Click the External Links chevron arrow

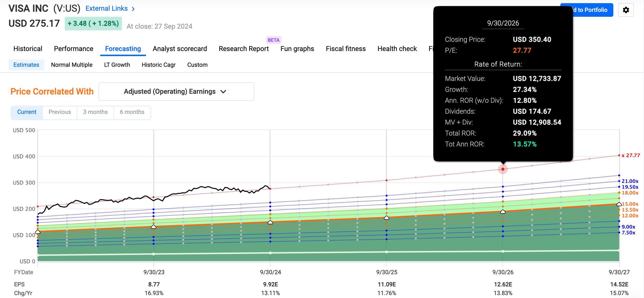click(x=133, y=9)
